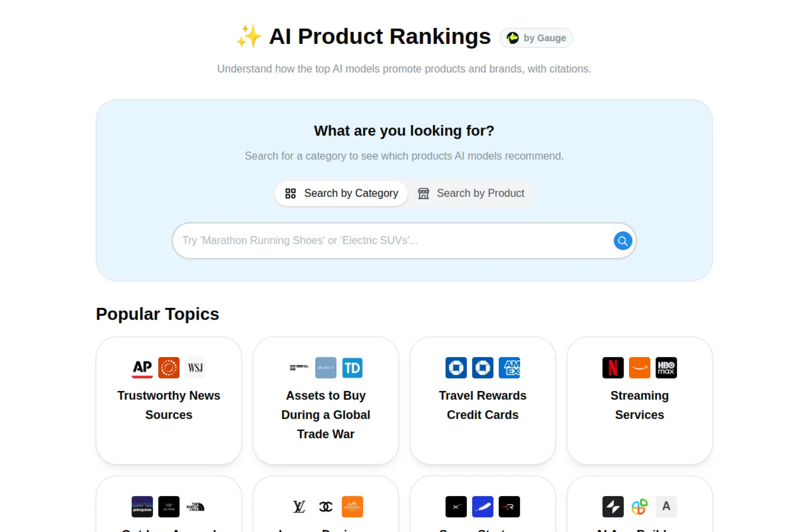This screenshot has height=532, width=798.
Task: Select the WSJ logo icon
Action: click(196, 367)
